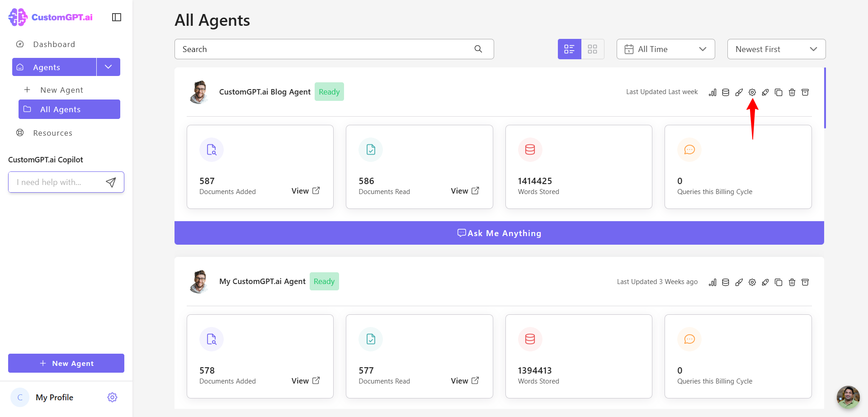Image resolution: width=868 pixels, height=417 pixels.
Task: Open the Newest First sort dropdown
Action: [x=777, y=49]
